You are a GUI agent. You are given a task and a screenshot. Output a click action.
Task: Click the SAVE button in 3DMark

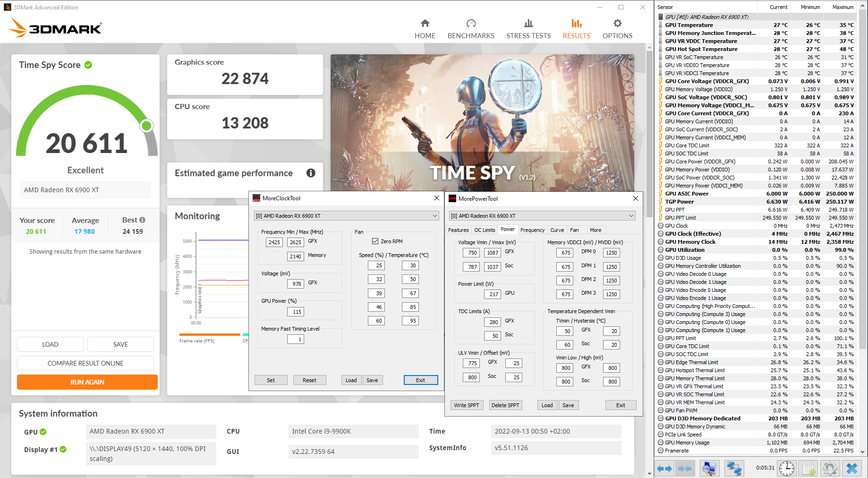120,344
